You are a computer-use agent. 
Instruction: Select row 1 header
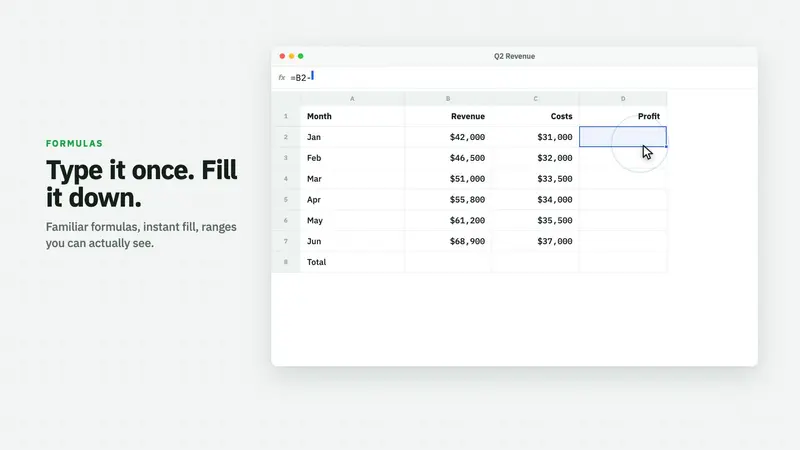[x=286, y=116]
